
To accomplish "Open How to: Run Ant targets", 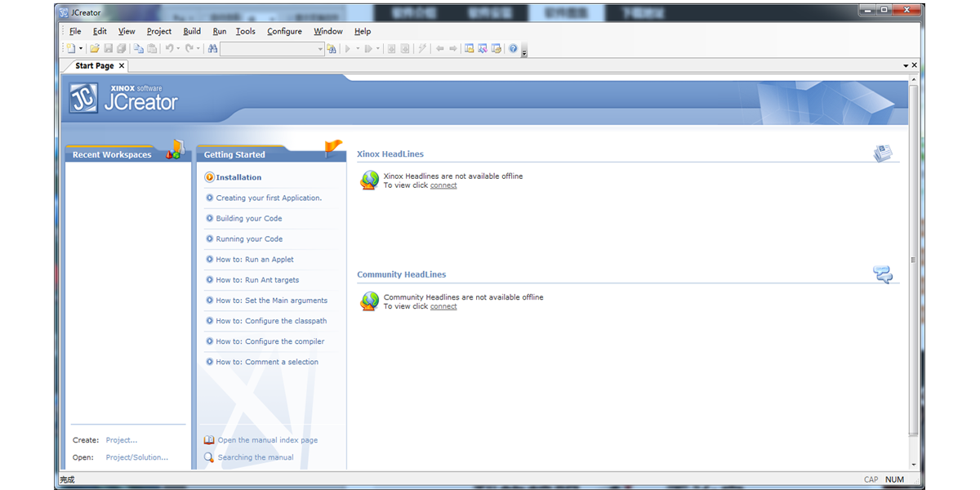I will click(257, 279).
